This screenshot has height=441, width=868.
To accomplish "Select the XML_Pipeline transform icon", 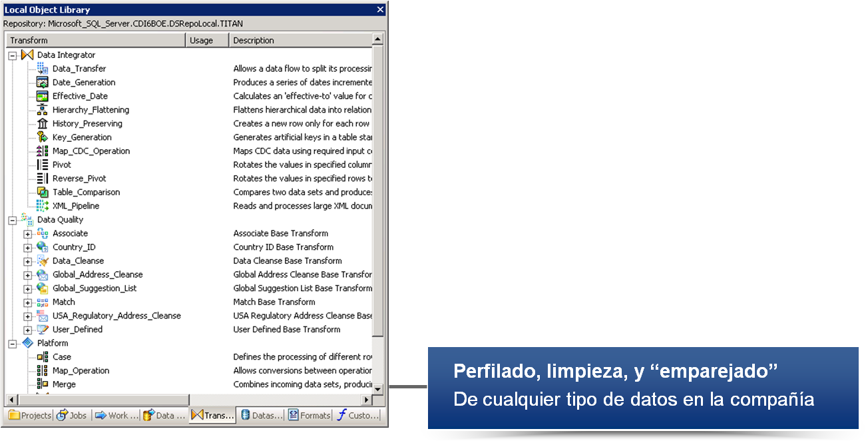I will click(43, 206).
